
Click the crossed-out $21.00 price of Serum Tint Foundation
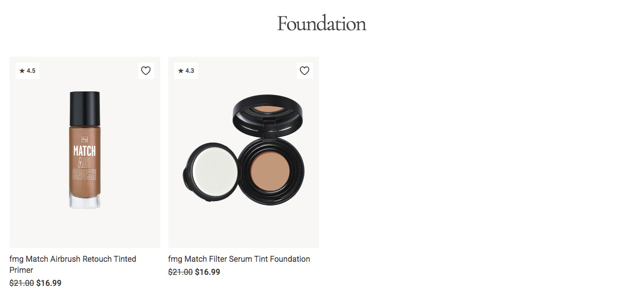[x=180, y=272]
